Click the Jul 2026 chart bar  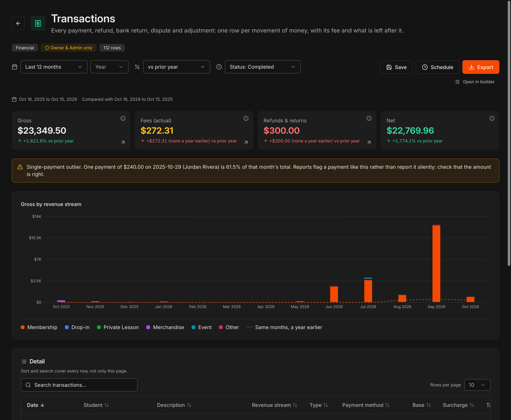[x=368, y=290]
